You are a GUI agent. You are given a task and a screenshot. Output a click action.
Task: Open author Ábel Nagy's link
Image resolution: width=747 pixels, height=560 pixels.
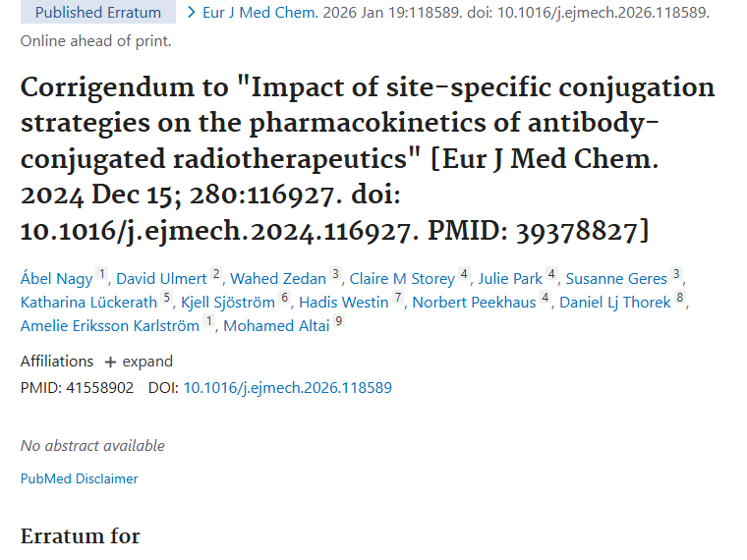(56, 278)
